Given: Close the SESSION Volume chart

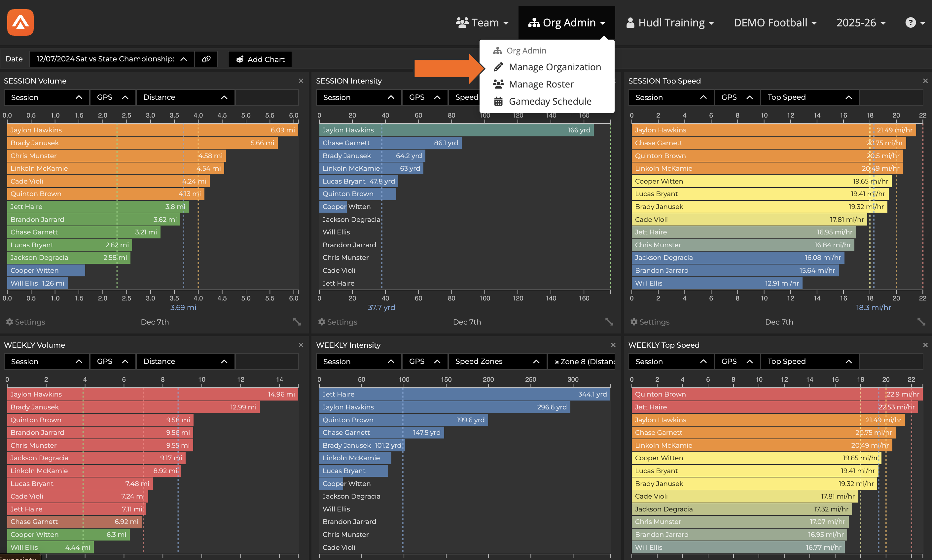Looking at the screenshot, I should pos(301,81).
